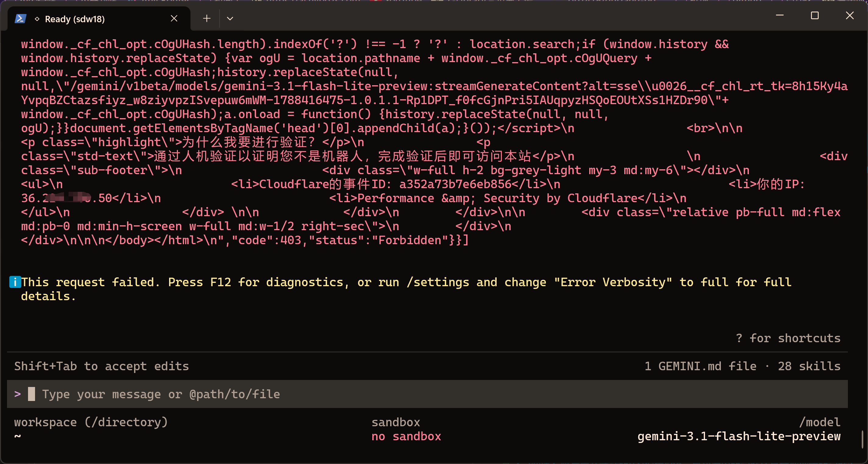Click the '1 GEMINI.md file' indicator
This screenshot has height=464, width=868.
pos(700,366)
